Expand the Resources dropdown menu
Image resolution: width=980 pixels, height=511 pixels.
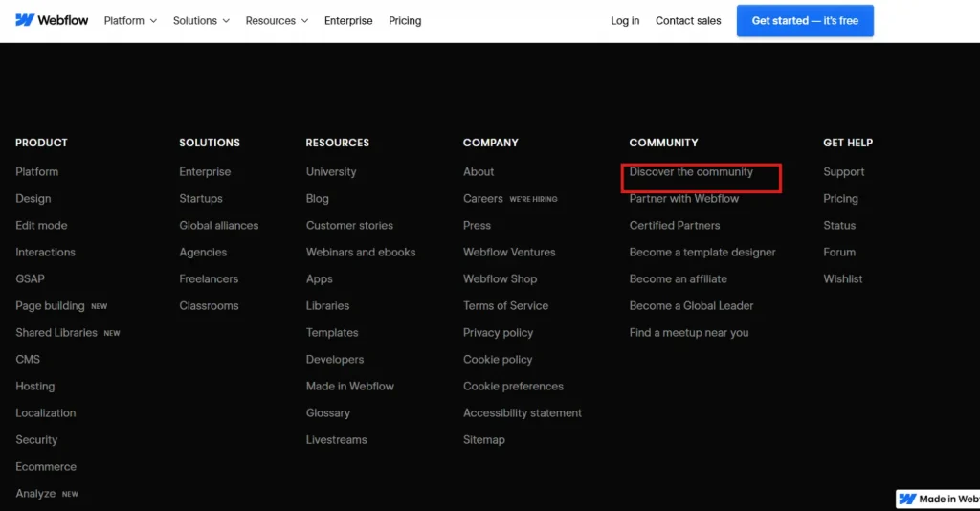[277, 21]
